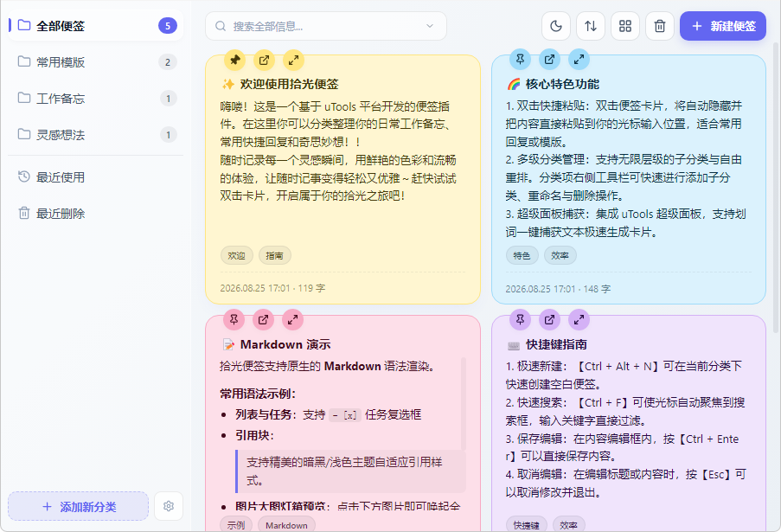Click the 欢迎使用拾光便签 note title
781x532 pixels.
290,84
